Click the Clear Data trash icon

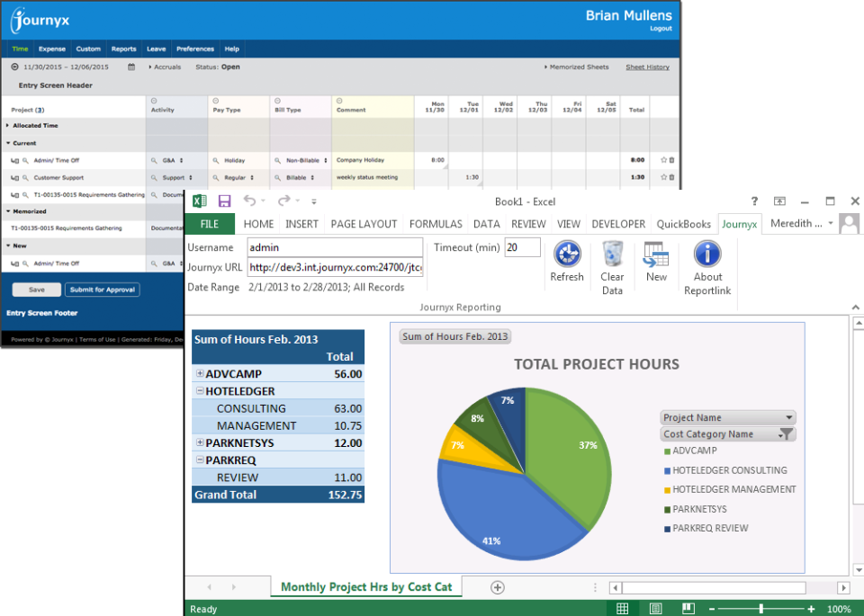pyautogui.click(x=612, y=254)
